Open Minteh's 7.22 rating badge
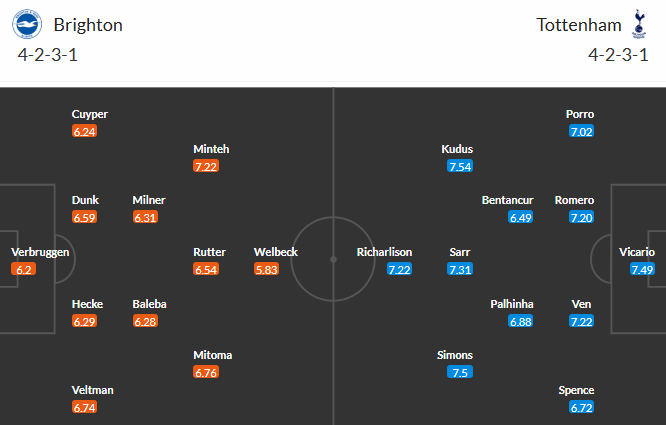 click(206, 166)
